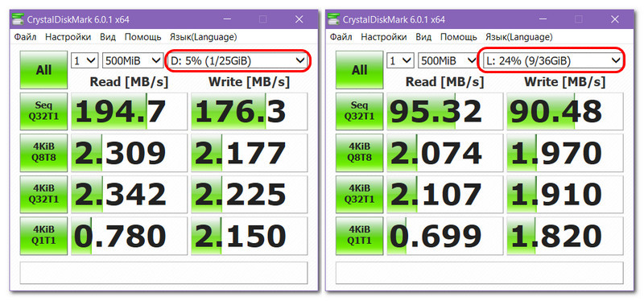
Task: Open 500MiB size dropdown in D: window
Action: tap(133, 61)
